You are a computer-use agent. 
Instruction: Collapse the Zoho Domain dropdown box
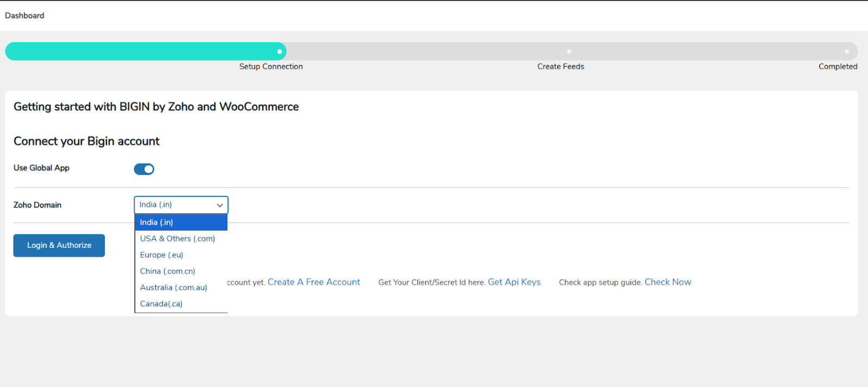[x=181, y=205]
